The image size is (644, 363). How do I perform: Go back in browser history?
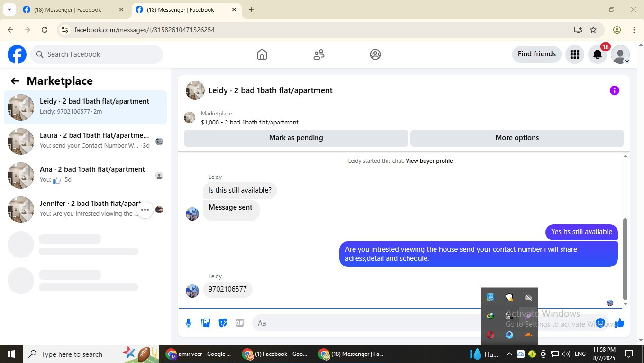[10, 30]
